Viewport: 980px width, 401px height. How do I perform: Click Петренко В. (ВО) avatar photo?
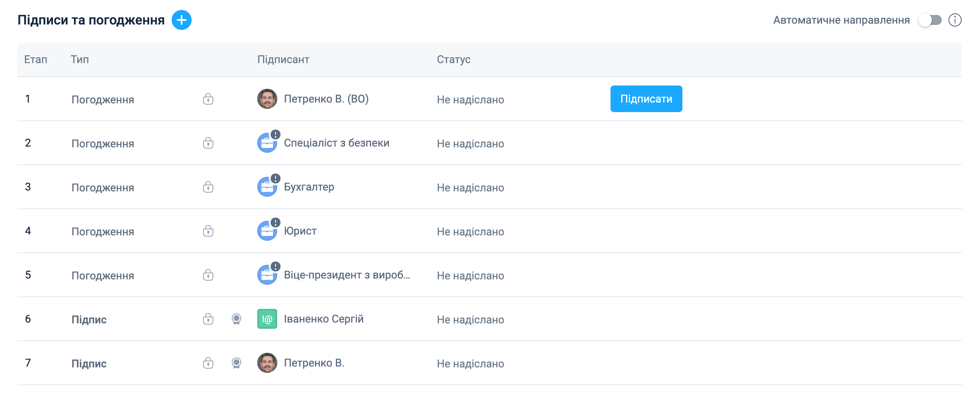click(267, 99)
